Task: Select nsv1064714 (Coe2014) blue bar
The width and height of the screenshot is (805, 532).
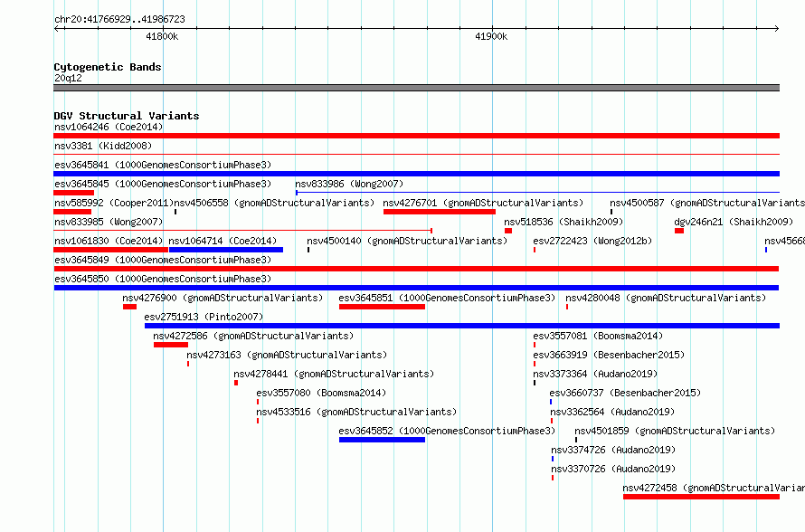Action: (x=226, y=250)
